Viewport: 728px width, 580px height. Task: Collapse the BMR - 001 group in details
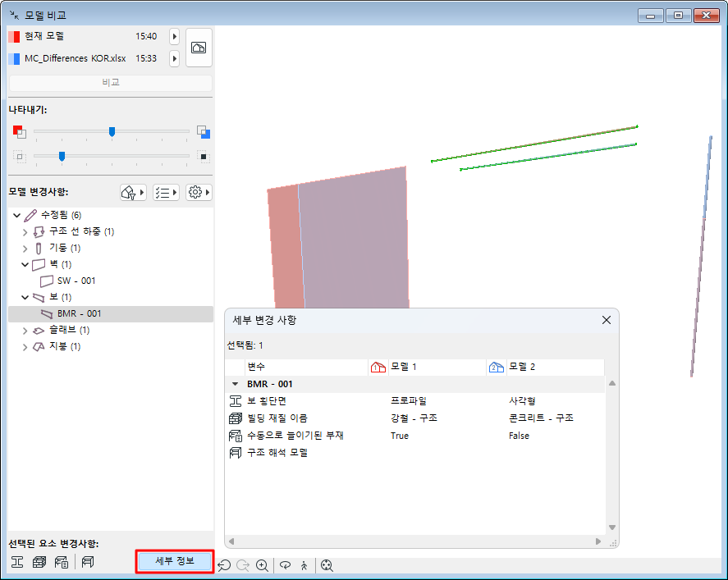(235, 384)
